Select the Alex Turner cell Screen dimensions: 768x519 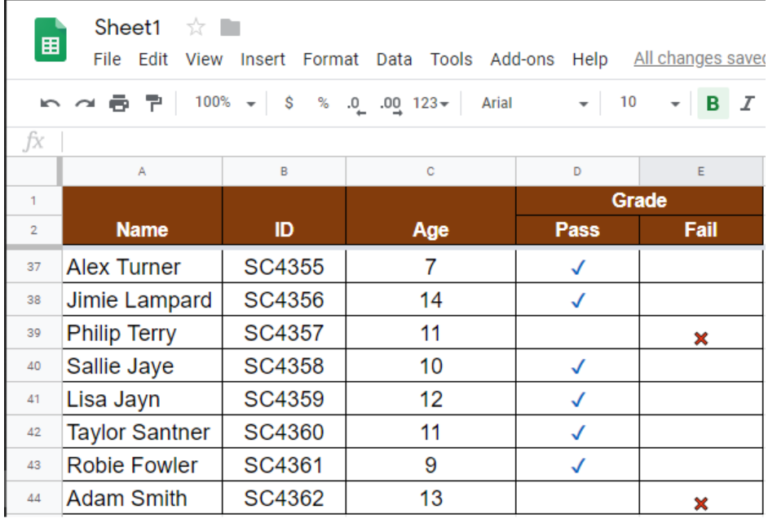coord(142,267)
